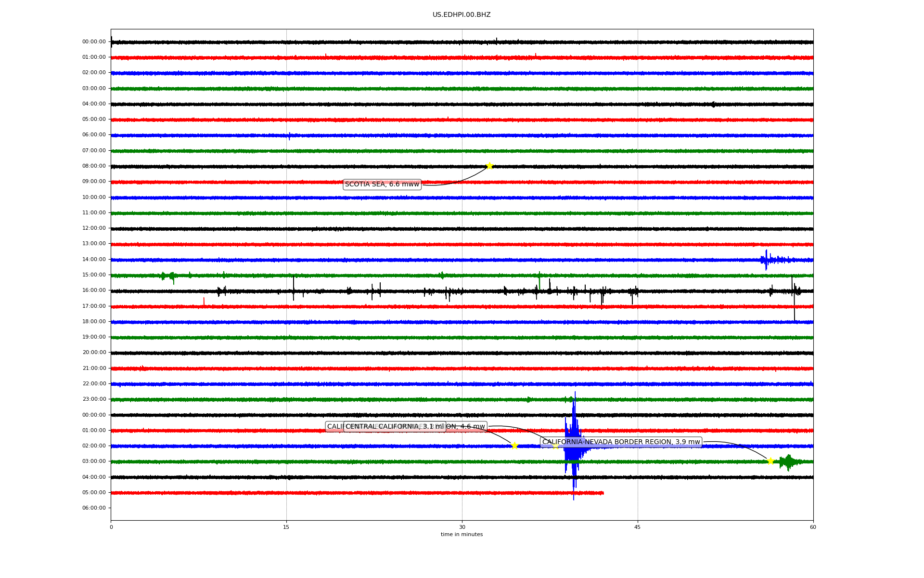924x578 pixels.
Task: Click the 16:00:00 time label
Action: pyautogui.click(x=94, y=290)
